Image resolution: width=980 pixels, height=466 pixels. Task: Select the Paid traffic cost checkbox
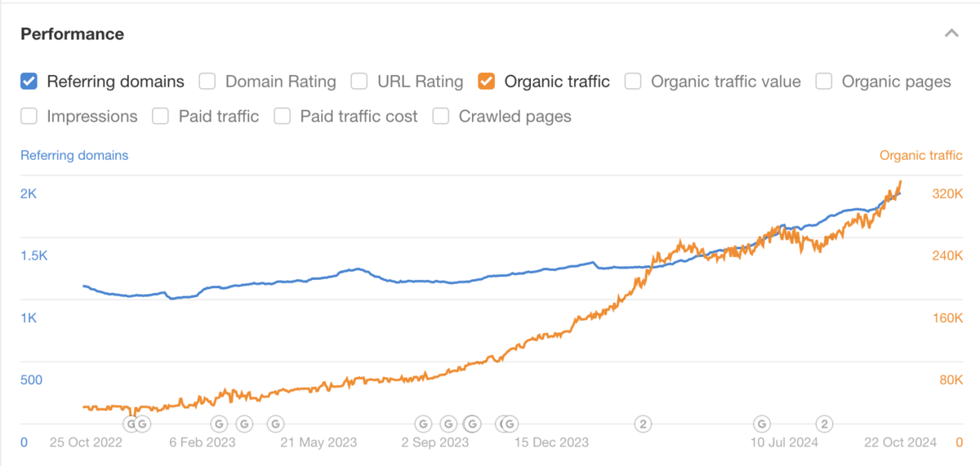pyautogui.click(x=283, y=117)
